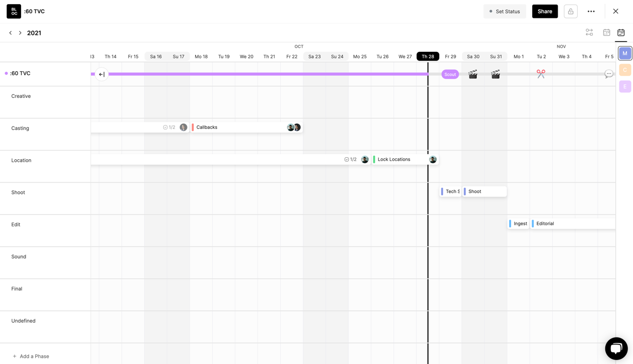Open the Set Status dropdown
Image resolution: width=633 pixels, height=364 pixels.
pyautogui.click(x=504, y=11)
